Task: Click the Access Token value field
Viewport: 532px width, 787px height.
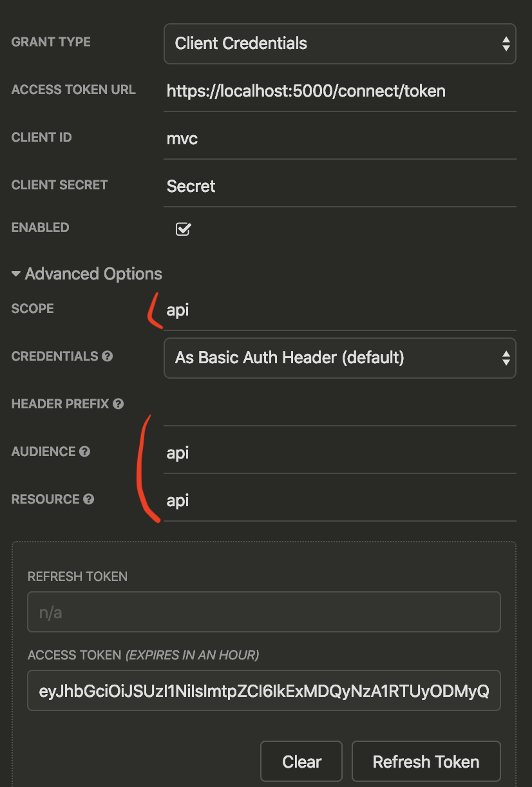Action: 263,691
